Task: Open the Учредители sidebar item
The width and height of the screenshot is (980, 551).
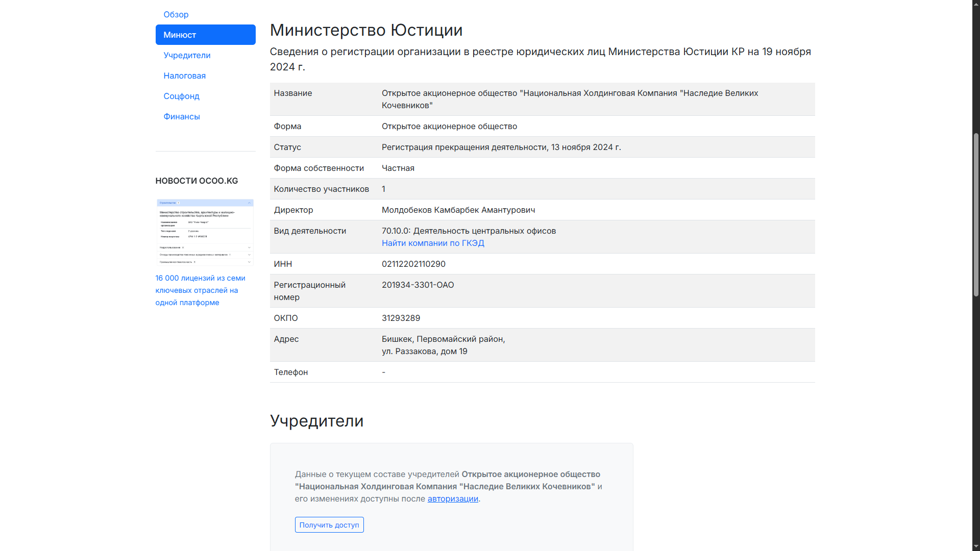Action: tap(187, 55)
